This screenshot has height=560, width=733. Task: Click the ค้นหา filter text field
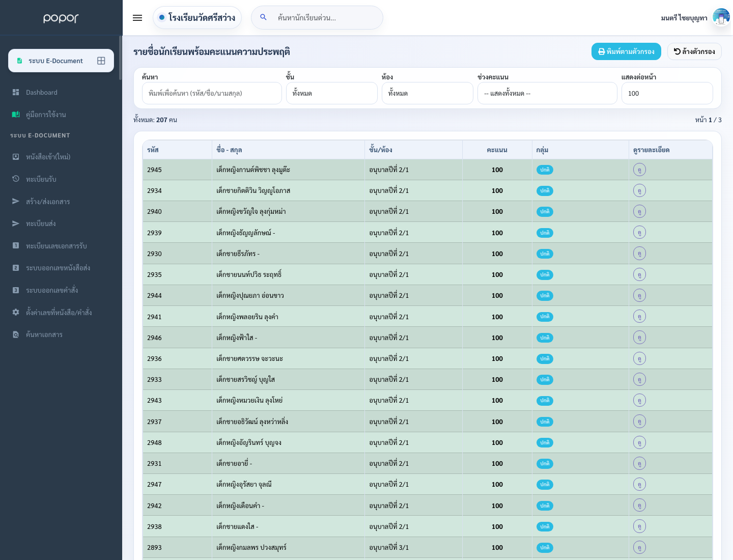212,93
